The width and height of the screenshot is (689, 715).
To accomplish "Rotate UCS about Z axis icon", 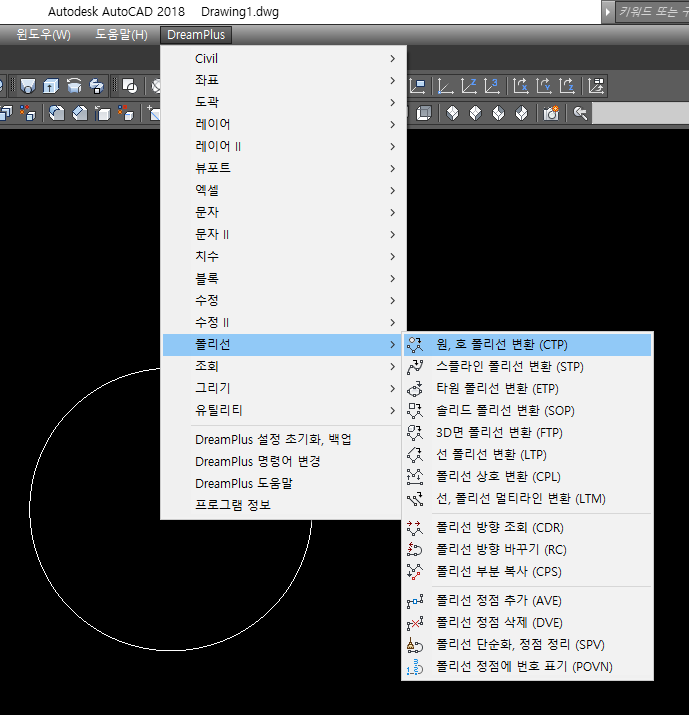I will pos(567,86).
